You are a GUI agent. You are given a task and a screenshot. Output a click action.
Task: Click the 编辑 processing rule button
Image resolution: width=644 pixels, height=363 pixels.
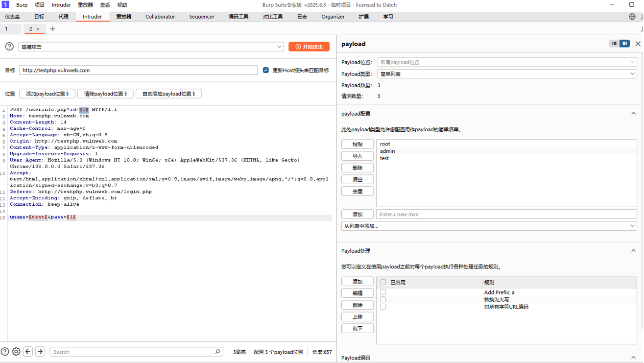click(x=358, y=293)
